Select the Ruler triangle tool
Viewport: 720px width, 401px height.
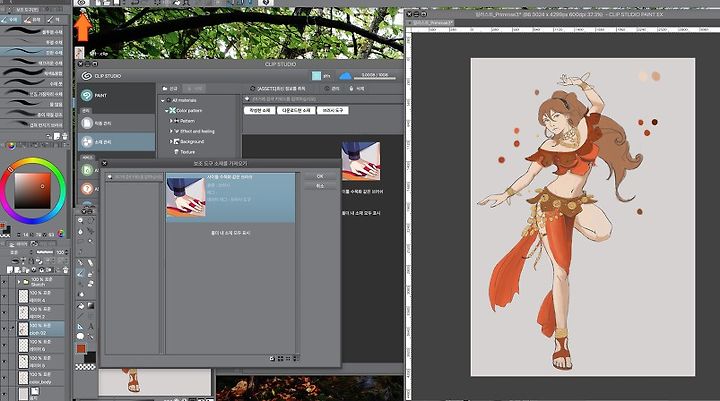80,326
